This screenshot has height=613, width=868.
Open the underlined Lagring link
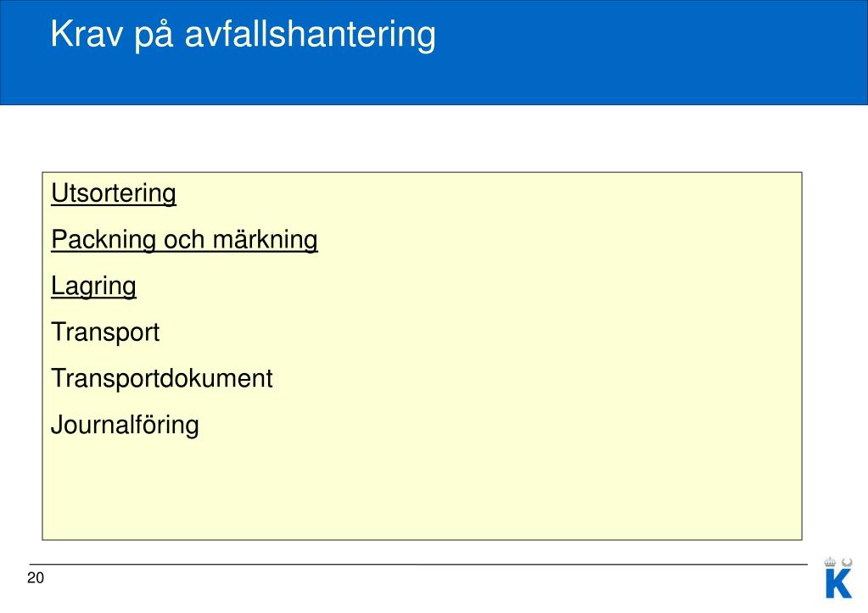(93, 287)
